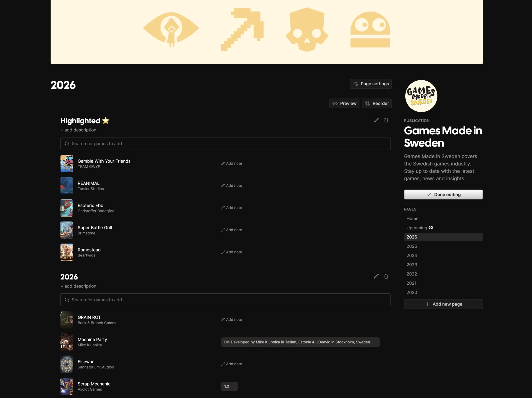This screenshot has width=532, height=398.
Task: Add note to Gamble With Your Friends
Action: click(232, 163)
